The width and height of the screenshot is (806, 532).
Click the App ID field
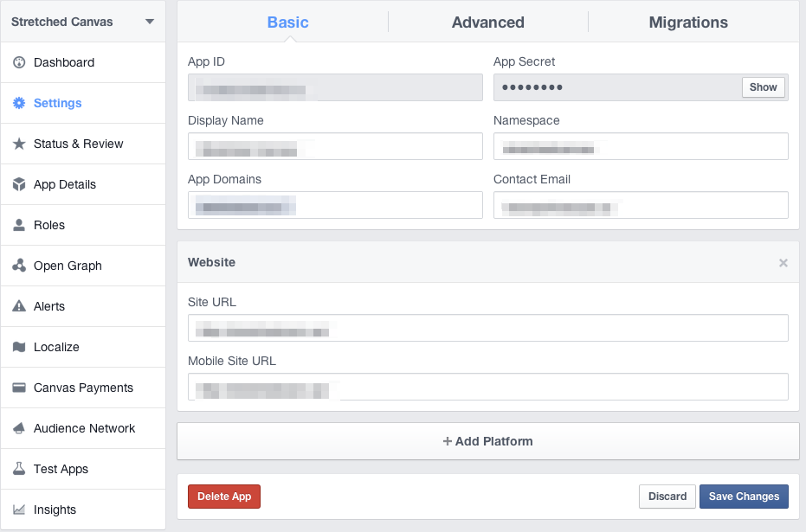[335, 87]
